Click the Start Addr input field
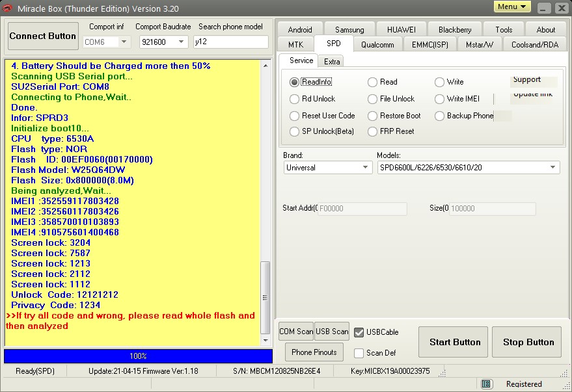 coord(362,209)
